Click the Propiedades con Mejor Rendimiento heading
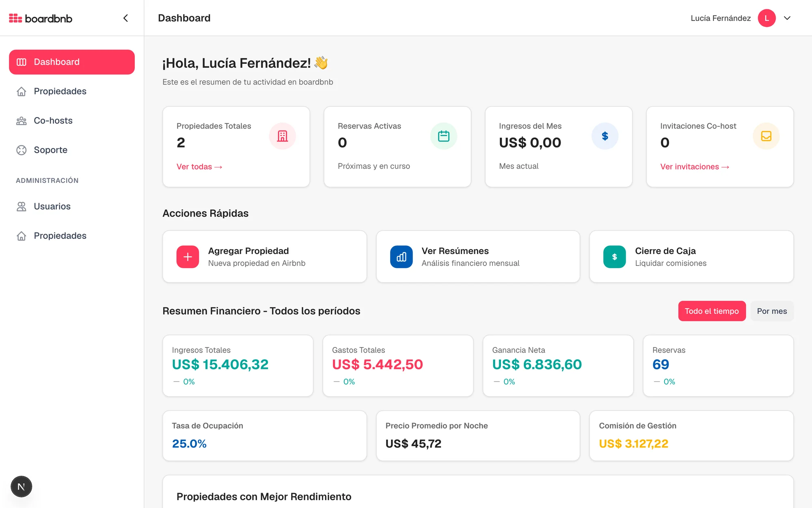The height and width of the screenshot is (508, 812). tap(264, 497)
